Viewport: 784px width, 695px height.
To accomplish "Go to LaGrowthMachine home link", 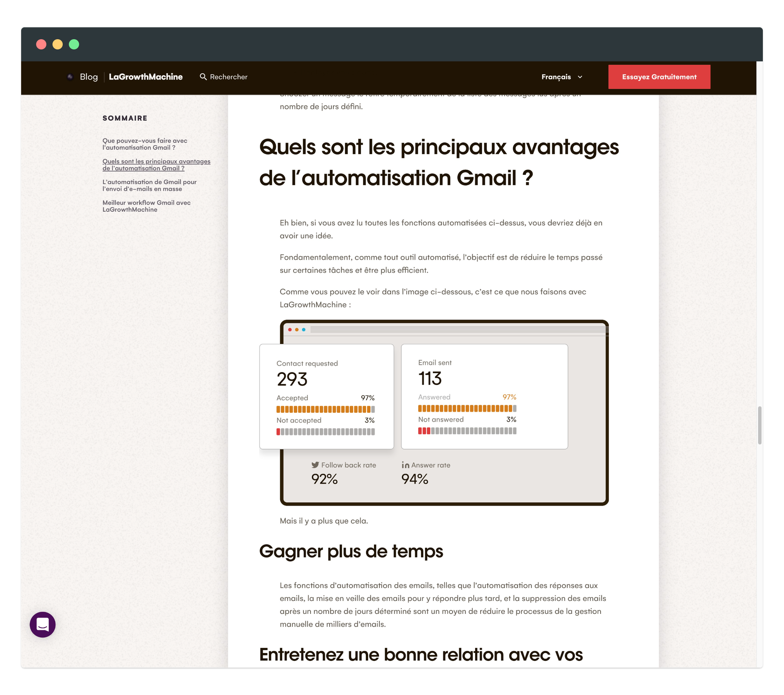I will pyautogui.click(x=146, y=77).
